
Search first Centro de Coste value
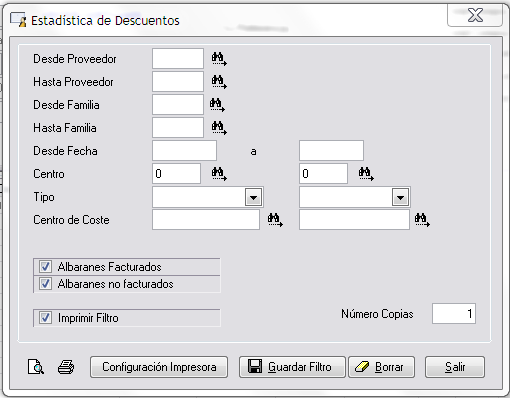point(275,220)
